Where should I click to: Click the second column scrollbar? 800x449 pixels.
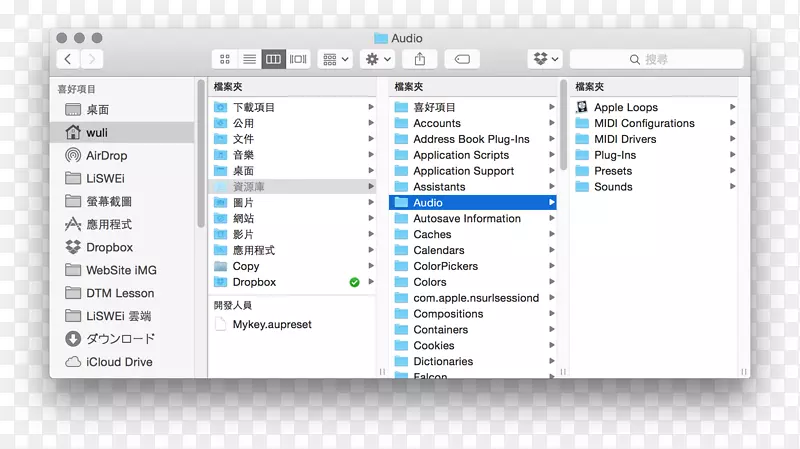(x=563, y=125)
